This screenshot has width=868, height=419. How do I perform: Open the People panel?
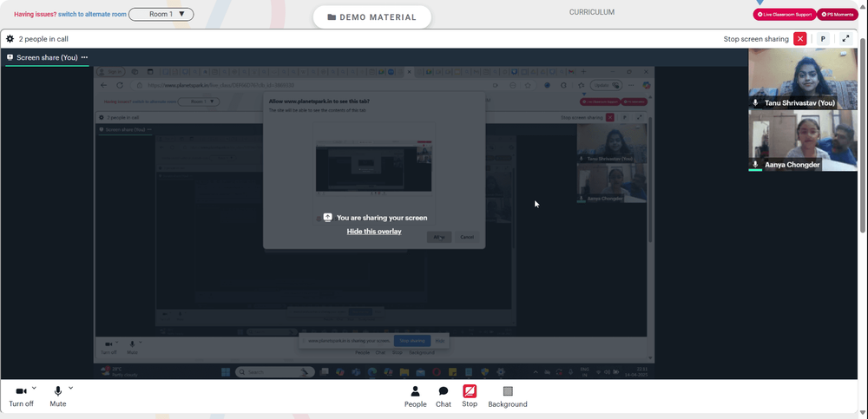(415, 396)
